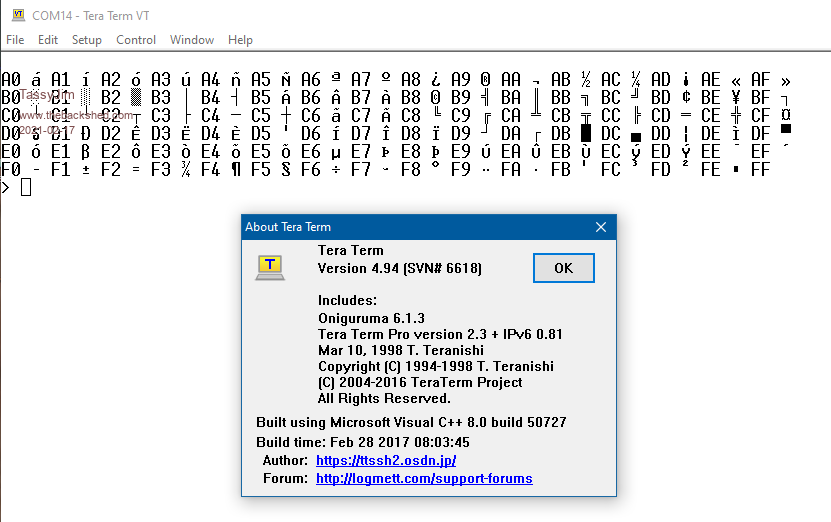This screenshot has width=831, height=522.
Task: Click the Version 4.94 text line
Action: coord(399,268)
